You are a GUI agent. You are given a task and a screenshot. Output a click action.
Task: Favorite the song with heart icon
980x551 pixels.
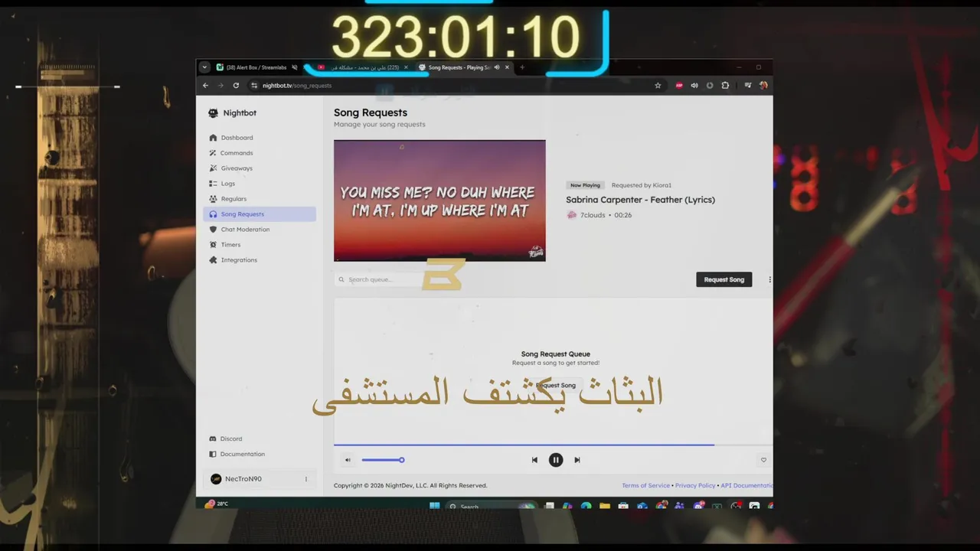[x=763, y=460]
